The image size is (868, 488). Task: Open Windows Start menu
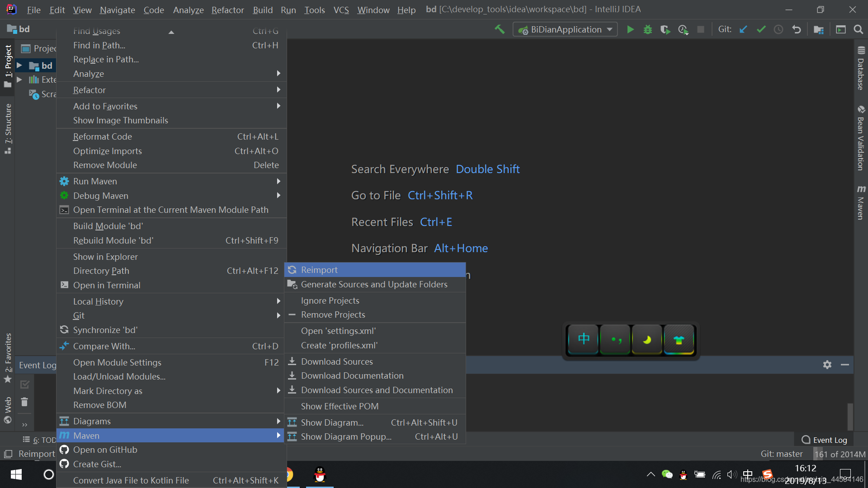[x=16, y=474]
